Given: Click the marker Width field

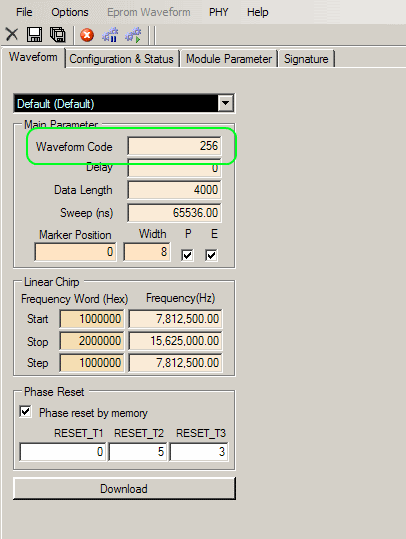Looking at the screenshot, I should point(147,252).
